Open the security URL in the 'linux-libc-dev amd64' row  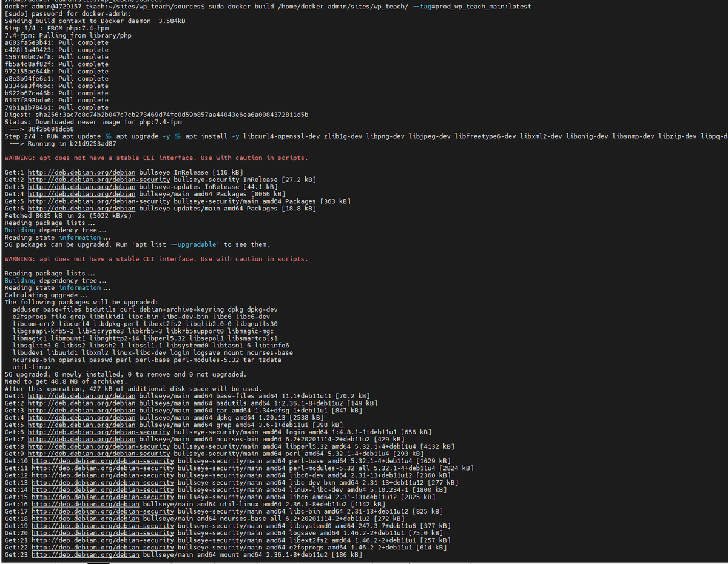coord(103,490)
